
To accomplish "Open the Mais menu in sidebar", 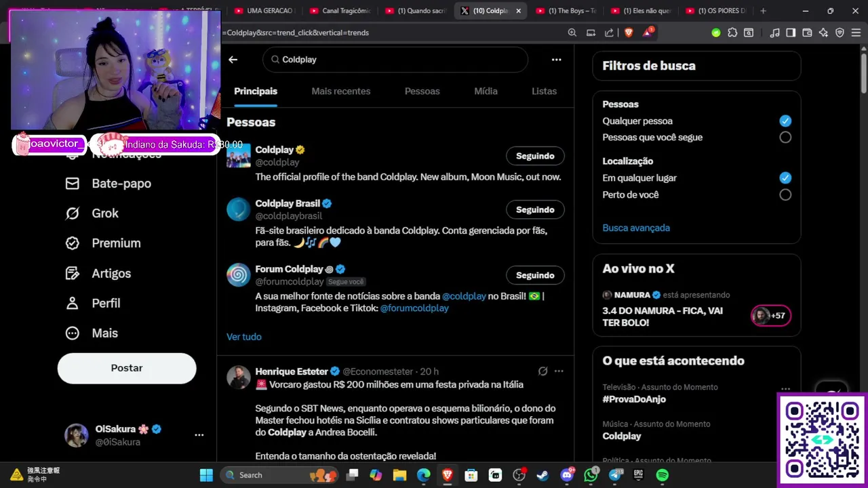I will (x=92, y=333).
